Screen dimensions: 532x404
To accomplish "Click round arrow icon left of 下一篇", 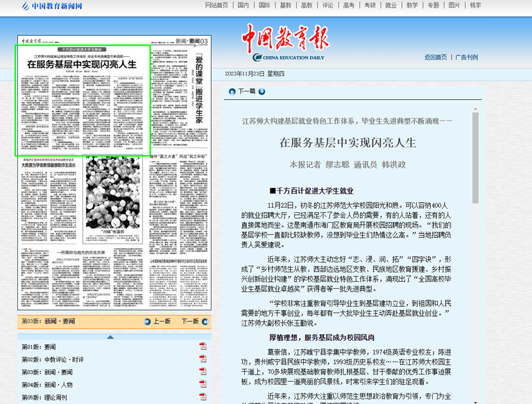I will pos(232,92).
